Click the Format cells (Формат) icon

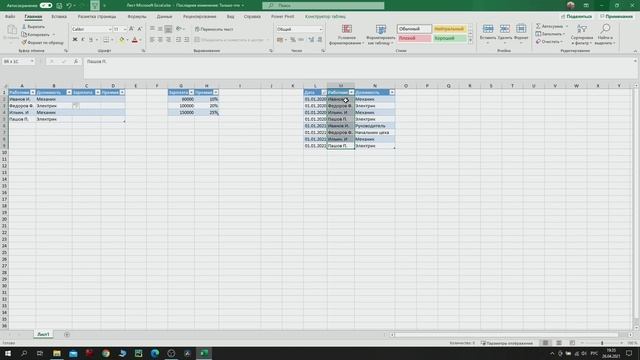pyautogui.click(x=521, y=29)
